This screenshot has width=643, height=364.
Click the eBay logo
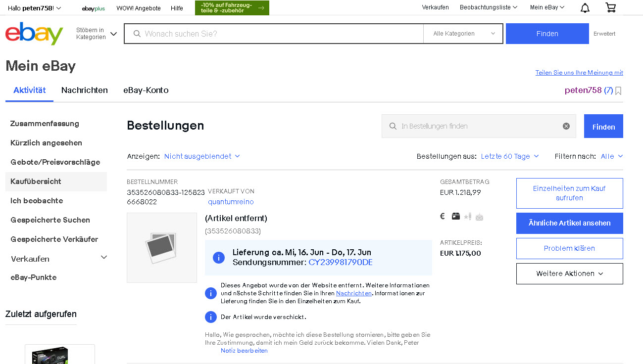click(x=34, y=34)
